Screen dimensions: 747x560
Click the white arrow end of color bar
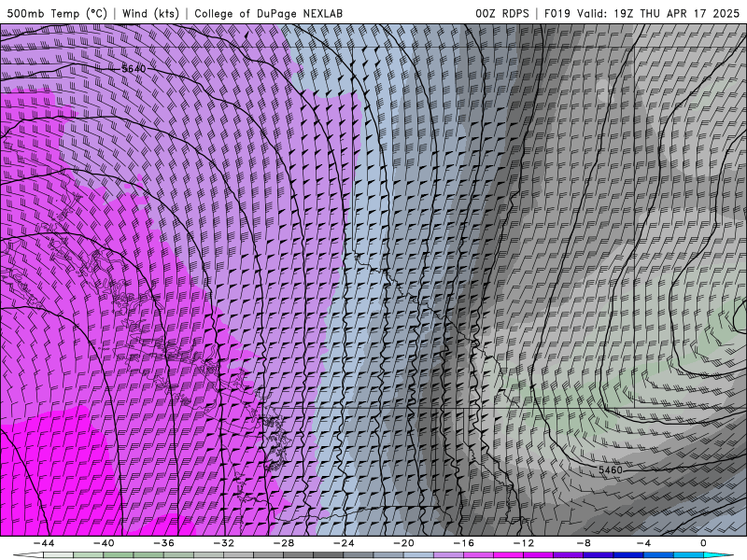(28, 555)
